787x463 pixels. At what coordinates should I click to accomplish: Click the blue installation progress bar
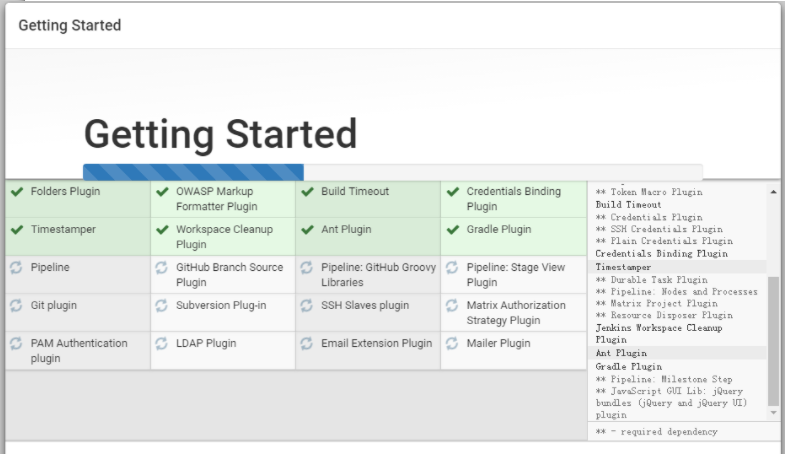click(x=193, y=172)
